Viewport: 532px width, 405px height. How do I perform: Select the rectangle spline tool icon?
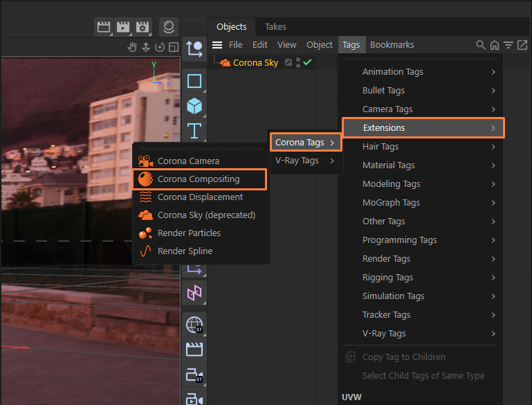(194, 81)
